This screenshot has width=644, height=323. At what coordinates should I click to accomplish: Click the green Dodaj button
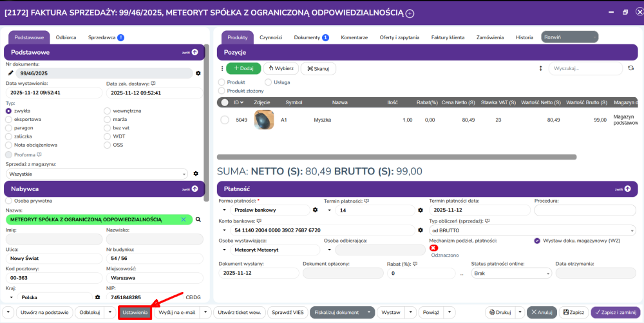pos(243,68)
